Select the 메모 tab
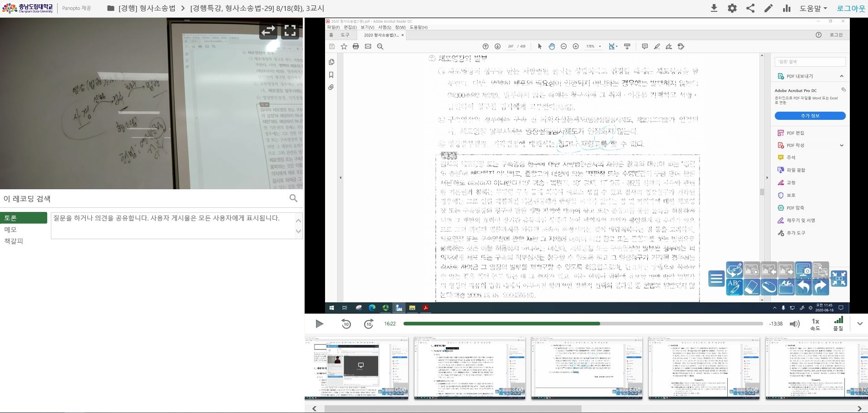The image size is (868, 413). pyautogui.click(x=10, y=230)
